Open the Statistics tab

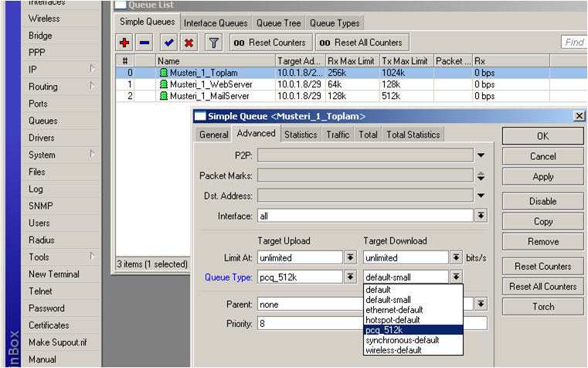[301, 135]
